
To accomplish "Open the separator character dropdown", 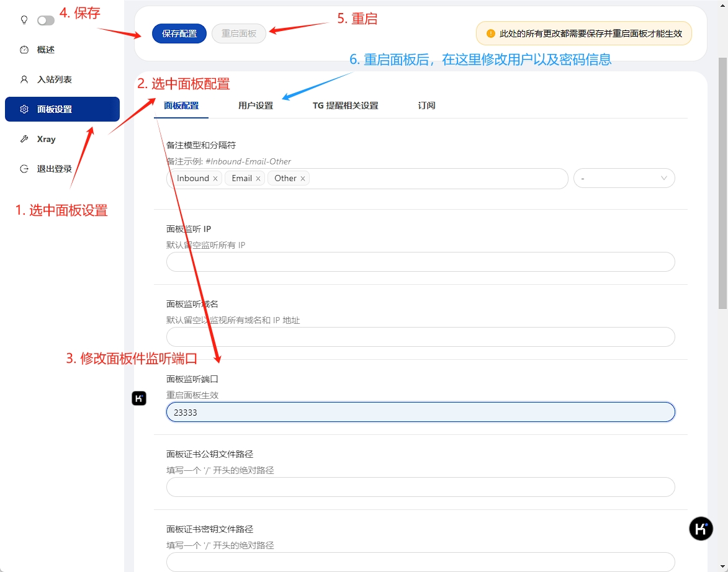I will (624, 178).
